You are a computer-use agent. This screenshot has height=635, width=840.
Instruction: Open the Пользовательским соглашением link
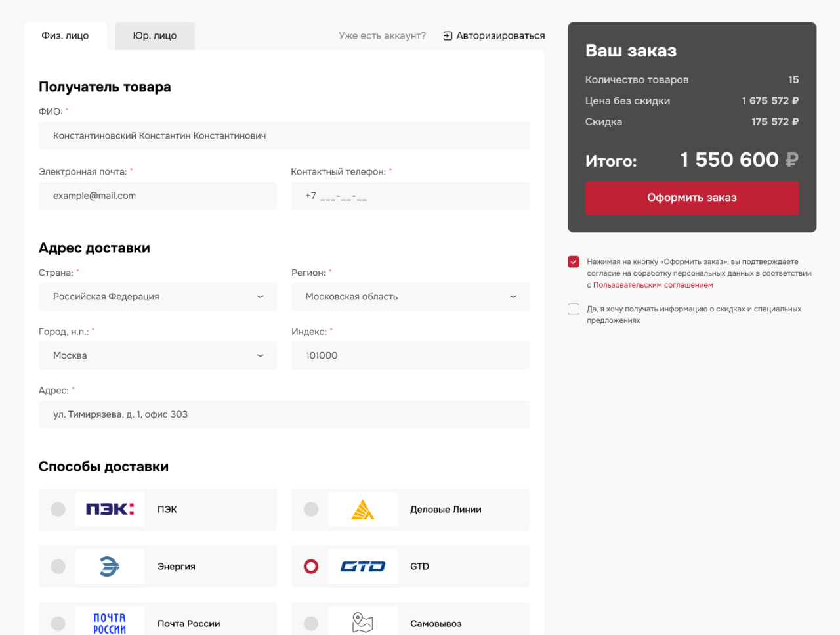coord(653,285)
